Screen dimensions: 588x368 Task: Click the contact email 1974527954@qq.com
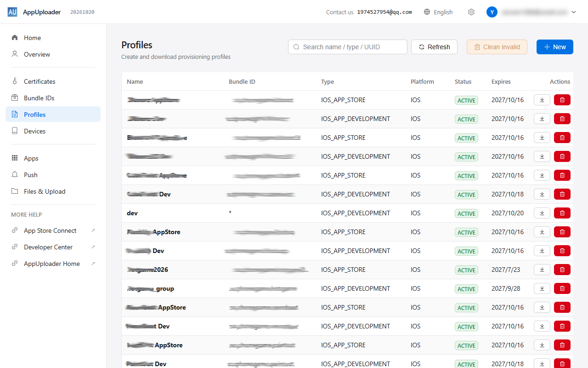click(x=384, y=12)
